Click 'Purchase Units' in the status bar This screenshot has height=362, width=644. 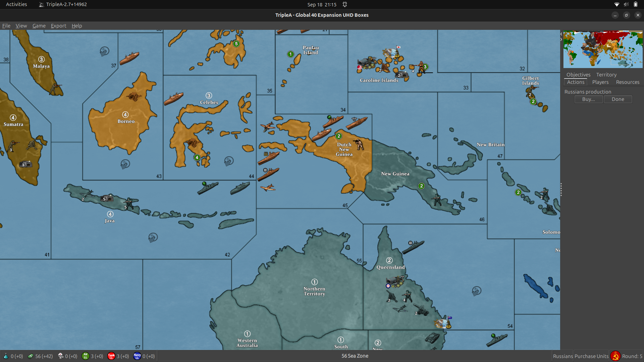pyautogui.click(x=591, y=356)
